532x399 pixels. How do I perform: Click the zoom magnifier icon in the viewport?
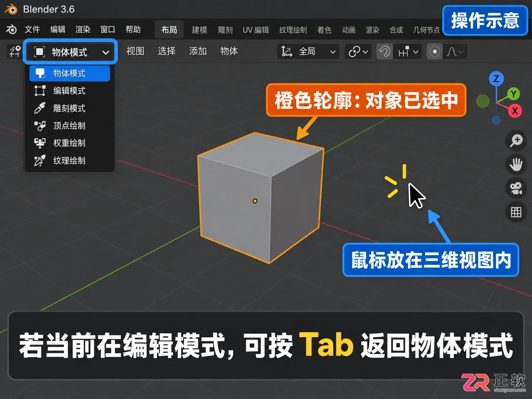[516, 141]
